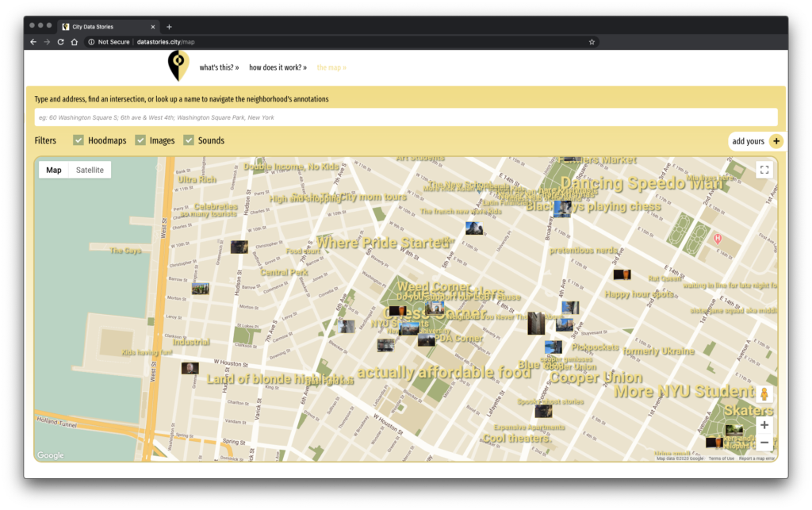Click the address search input field
This screenshot has width=812, height=510.
point(405,117)
